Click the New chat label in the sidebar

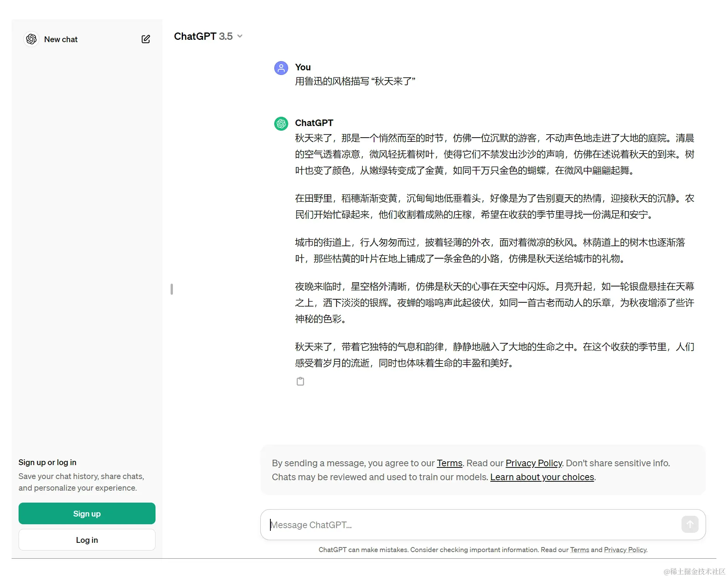[61, 39]
